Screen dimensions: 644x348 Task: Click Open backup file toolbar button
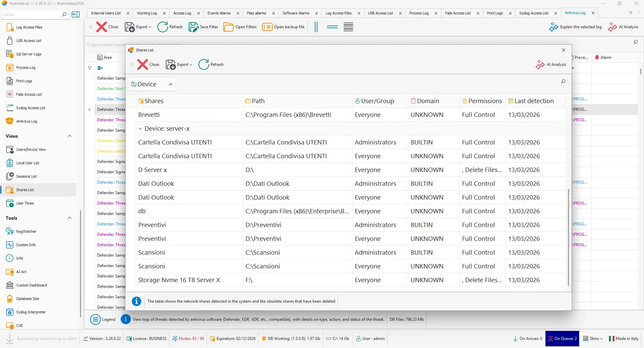point(283,27)
